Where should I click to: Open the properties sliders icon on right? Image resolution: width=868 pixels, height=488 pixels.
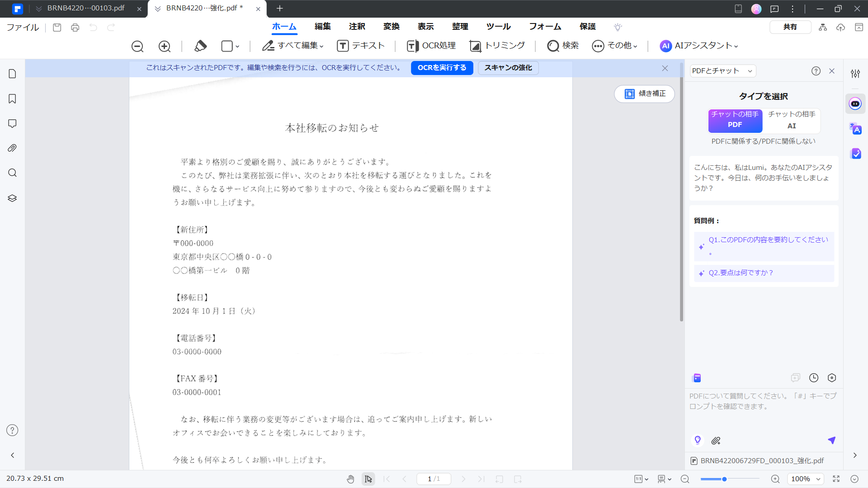tap(855, 73)
